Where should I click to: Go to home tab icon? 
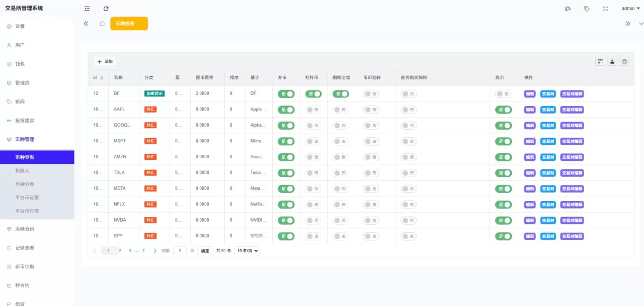click(x=102, y=24)
